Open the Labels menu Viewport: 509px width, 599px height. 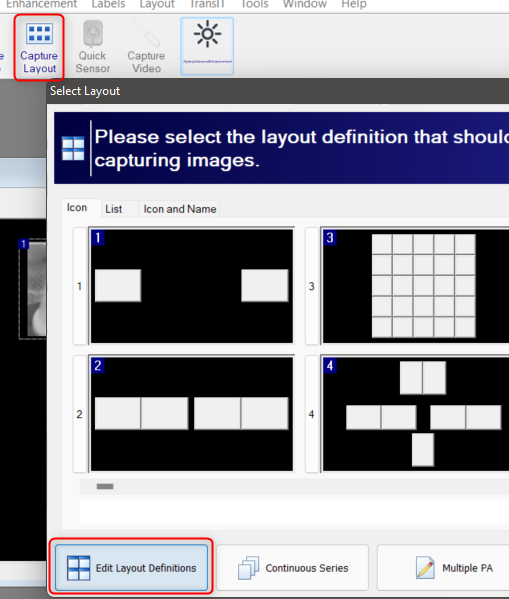(108, 4)
